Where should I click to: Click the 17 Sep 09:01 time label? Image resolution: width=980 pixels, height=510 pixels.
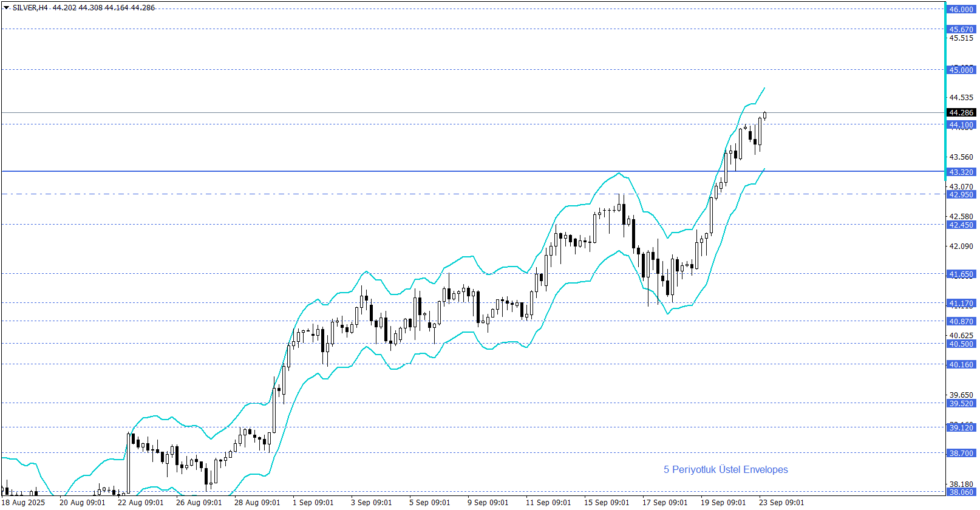pyautogui.click(x=665, y=502)
